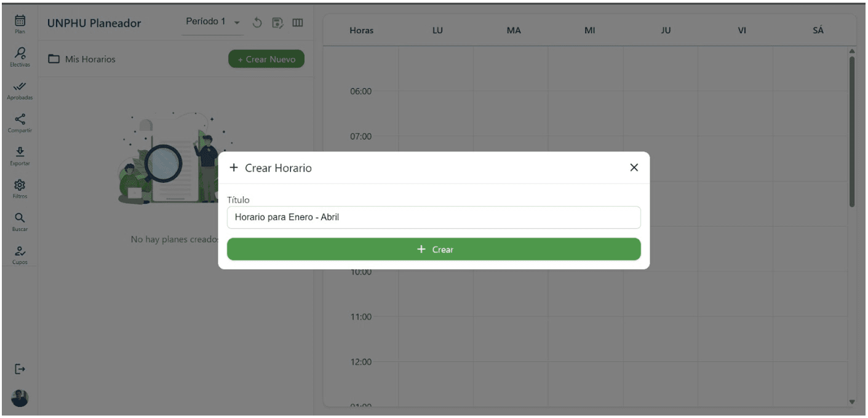This screenshot has height=418, width=868.
Task: Click the Mis Horarios folder icon
Action: click(x=54, y=59)
